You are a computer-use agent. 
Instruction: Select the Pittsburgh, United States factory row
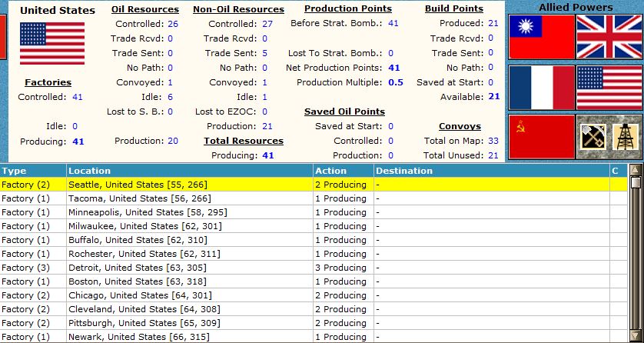[x=314, y=323]
